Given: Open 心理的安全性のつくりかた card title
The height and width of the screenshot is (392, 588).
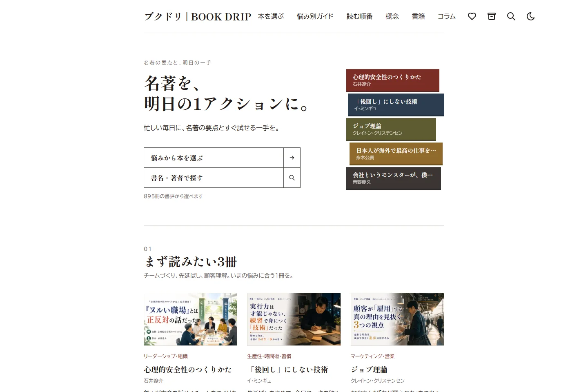Looking at the screenshot, I should (x=187, y=370).
